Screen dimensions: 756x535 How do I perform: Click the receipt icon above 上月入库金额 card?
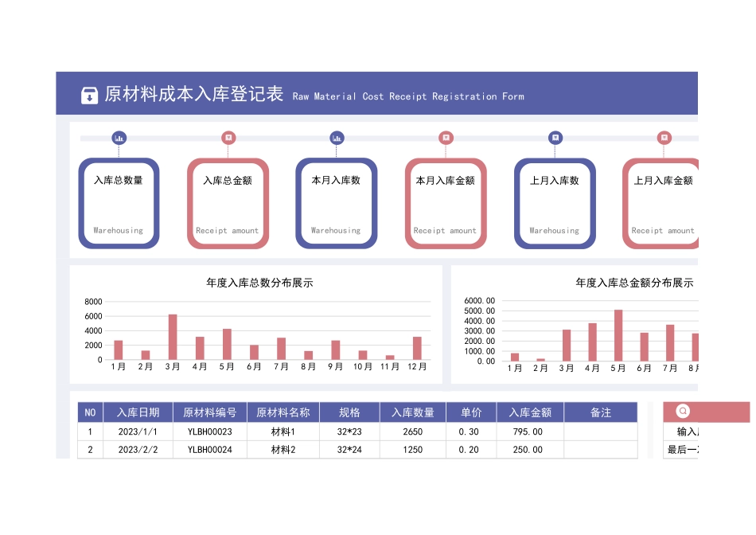click(663, 138)
